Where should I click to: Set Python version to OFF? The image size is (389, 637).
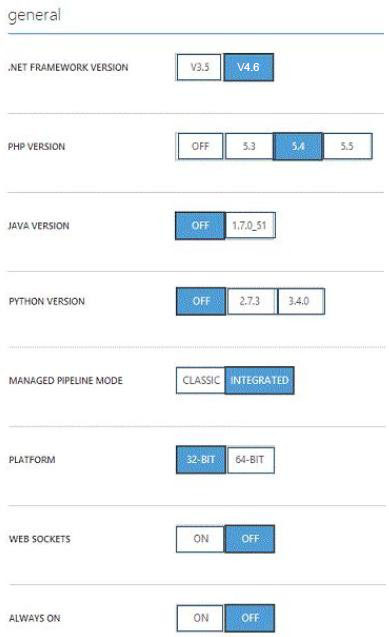click(x=201, y=301)
